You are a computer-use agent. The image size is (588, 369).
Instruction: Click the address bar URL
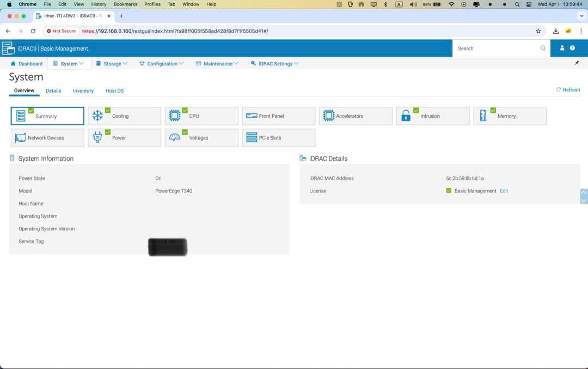175,31
